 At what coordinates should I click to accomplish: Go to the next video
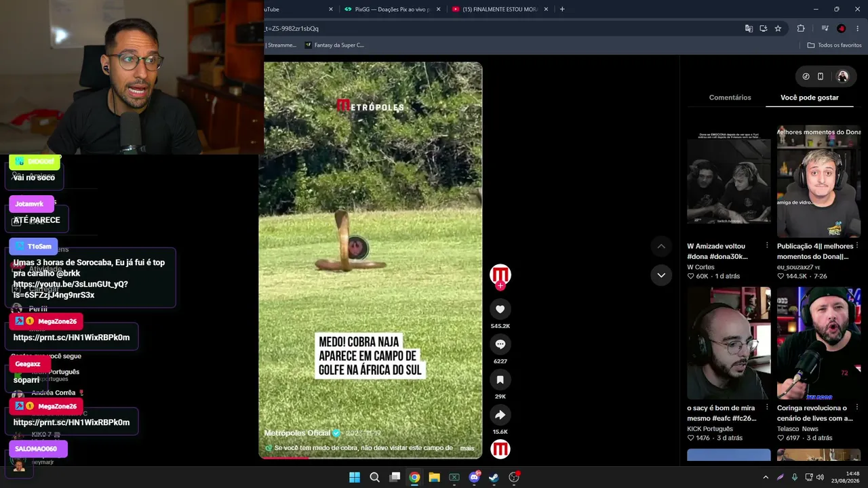point(661,275)
